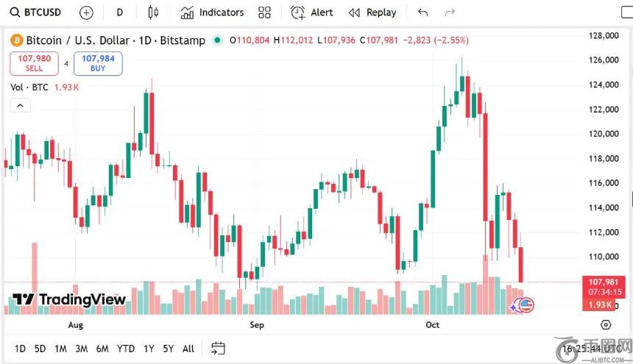Undo the last chart action
Viewport: 633px width, 364px height.
point(422,13)
